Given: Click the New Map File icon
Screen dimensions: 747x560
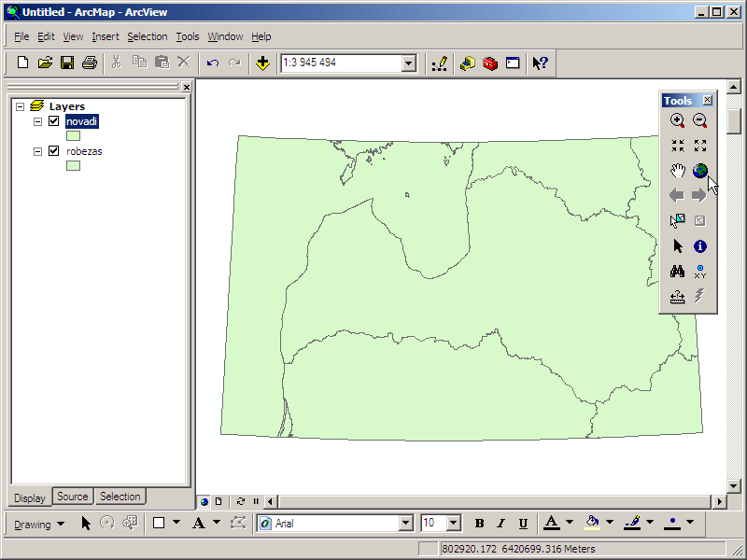Looking at the screenshot, I should pyautogui.click(x=22, y=63).
